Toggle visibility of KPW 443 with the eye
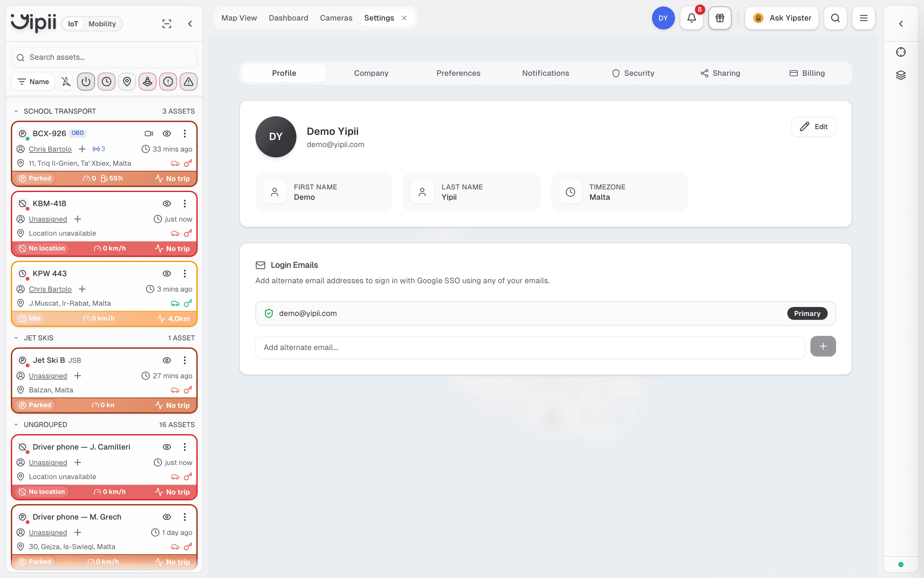Screen dimensions: 924x578 (167, 273)
